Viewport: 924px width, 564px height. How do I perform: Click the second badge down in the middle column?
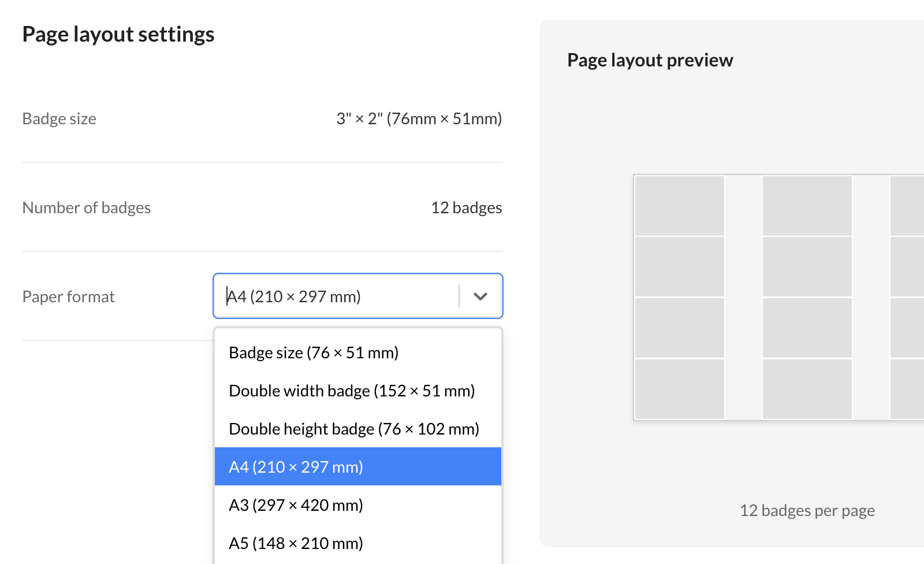[807, 266]
